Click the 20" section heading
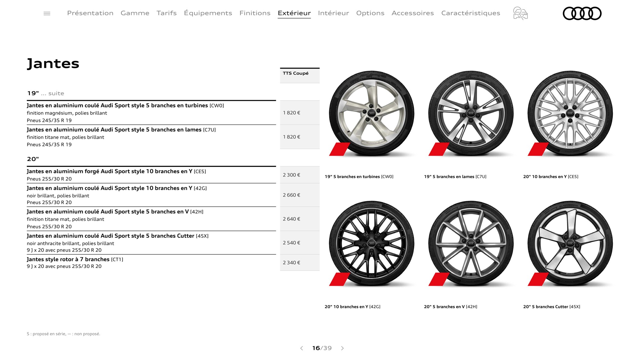Screen dimensions: 644x362 coord(33,159)
